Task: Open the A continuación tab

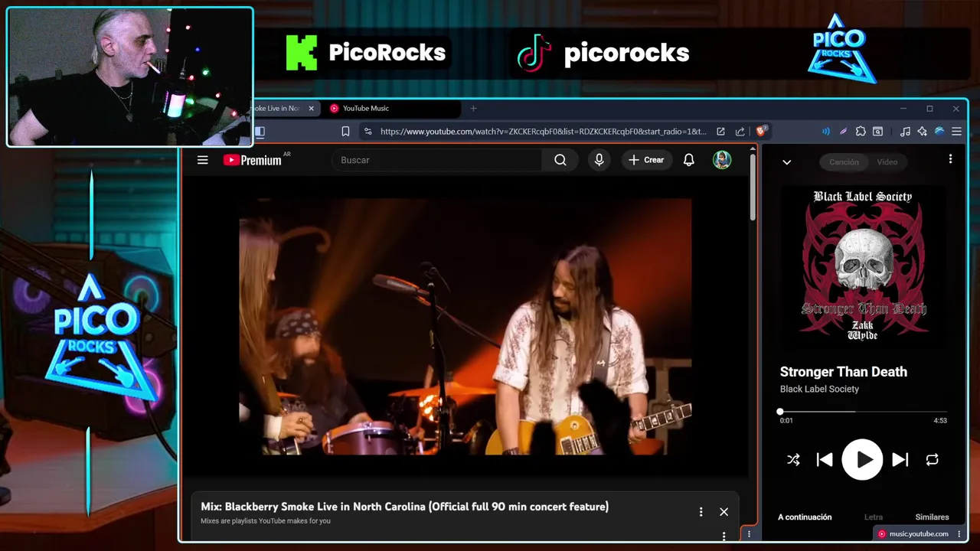Action: [x=805, y=517]
